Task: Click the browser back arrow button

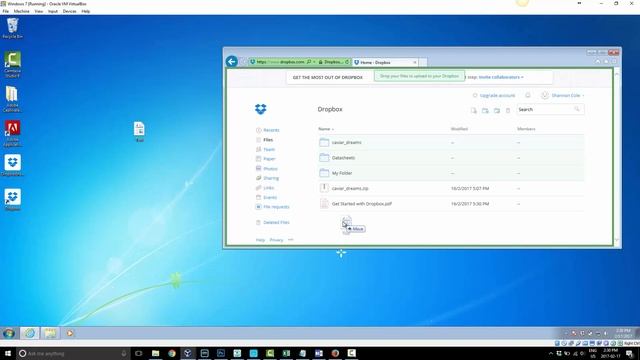Action: click(232, 61)
